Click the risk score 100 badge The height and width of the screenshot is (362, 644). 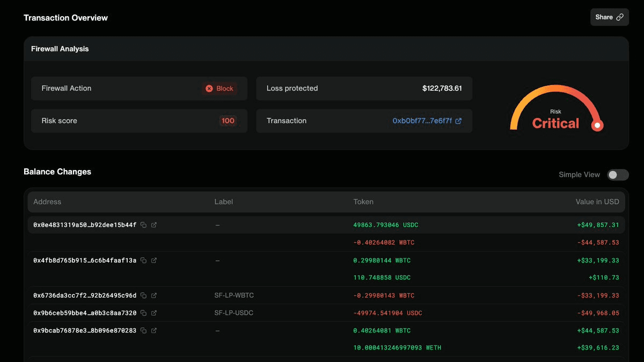click(228, 121)
